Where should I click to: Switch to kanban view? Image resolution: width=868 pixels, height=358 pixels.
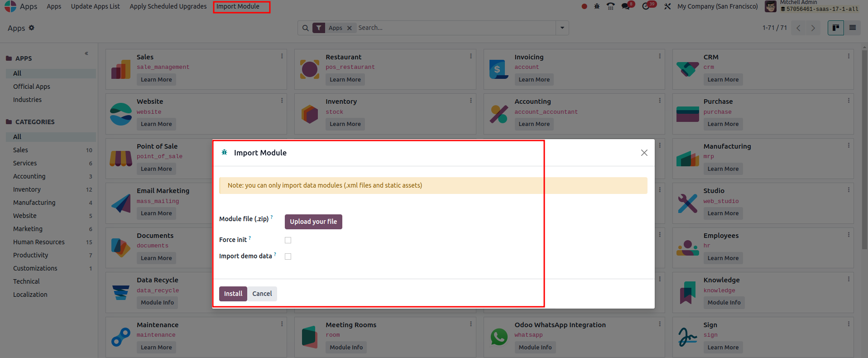[836, 28]
